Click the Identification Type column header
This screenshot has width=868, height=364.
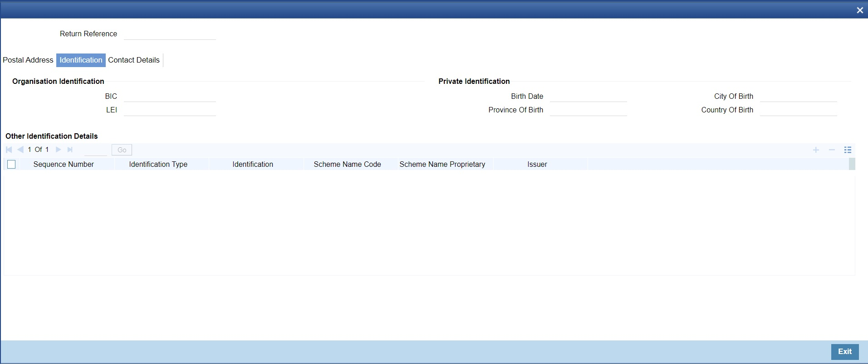click(x=158, y=165)
